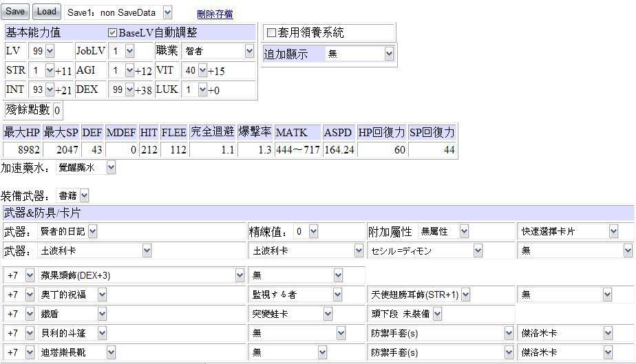Enable 套用領養系統 checkbox
Image resolution: width=636 pixels, height=364 pixels.
tap(271, 32)
